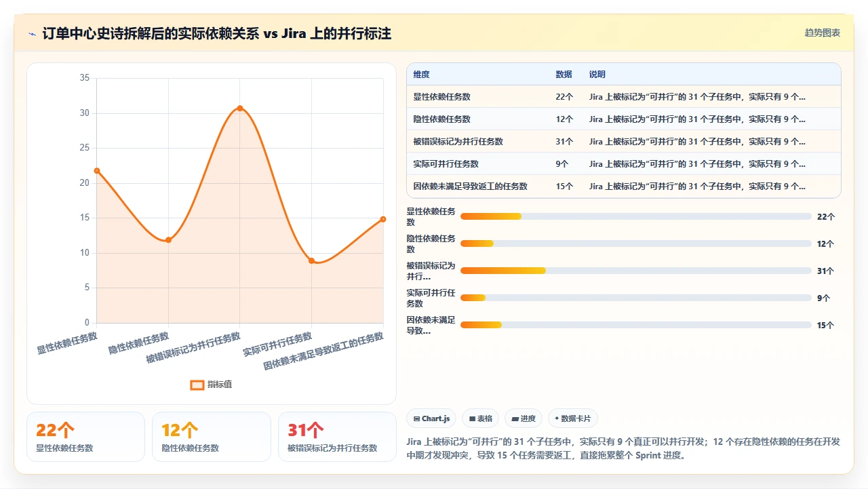Select the 数据卡片 tag
This screenshot has height=489, width=868.
[x=573, y=418]
